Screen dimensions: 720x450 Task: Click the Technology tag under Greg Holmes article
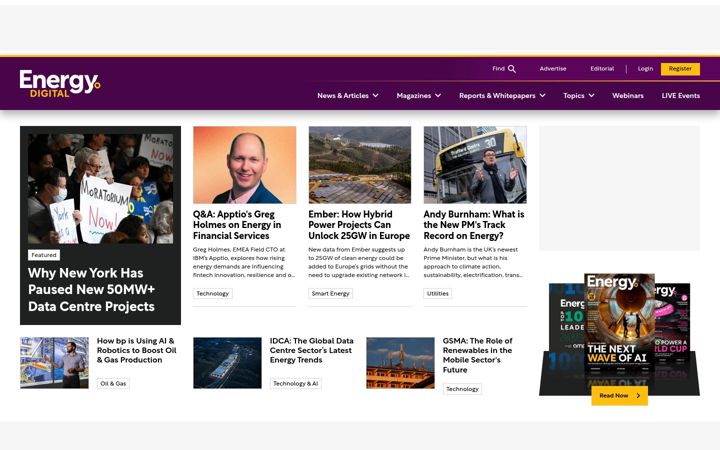coord(213,293)
